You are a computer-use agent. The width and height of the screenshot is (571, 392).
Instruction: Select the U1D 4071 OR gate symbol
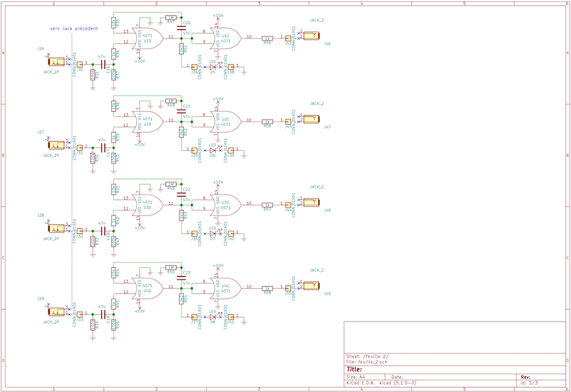[x=147, y=38]
